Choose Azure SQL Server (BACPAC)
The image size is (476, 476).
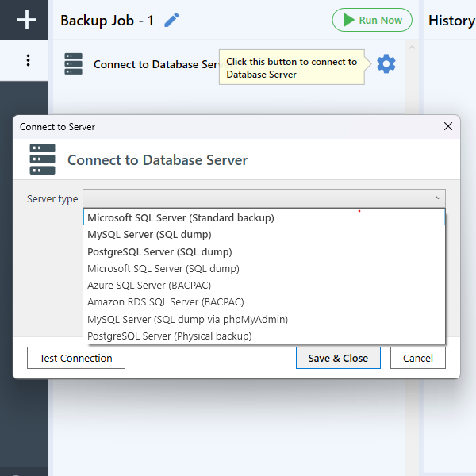click(264, 285)
